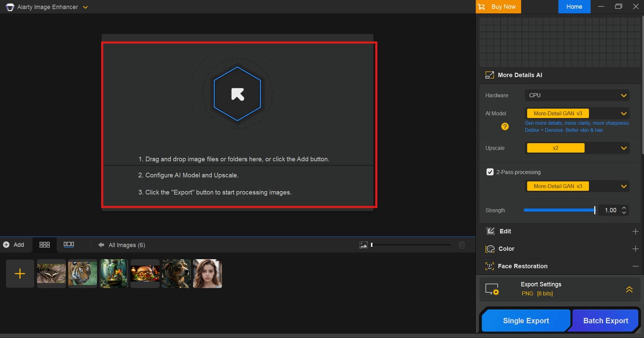The height and width of the screenshot is (338, 644).
Task: Click the large plus add-image tile
Action: tap(20, 274)
